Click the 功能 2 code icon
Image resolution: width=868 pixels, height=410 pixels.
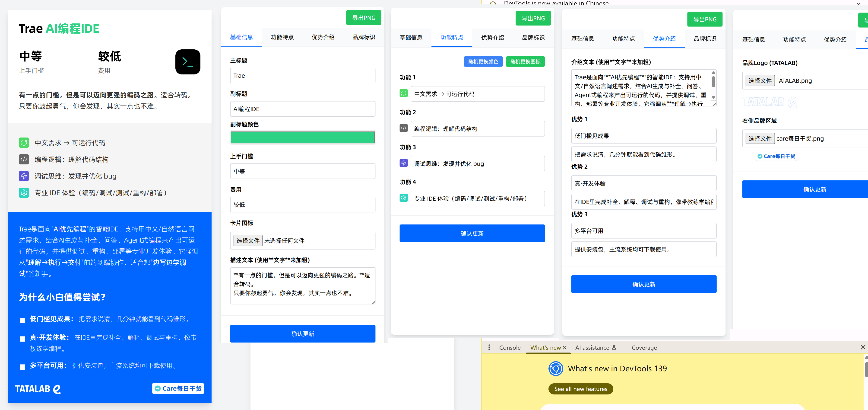(403, 128)
